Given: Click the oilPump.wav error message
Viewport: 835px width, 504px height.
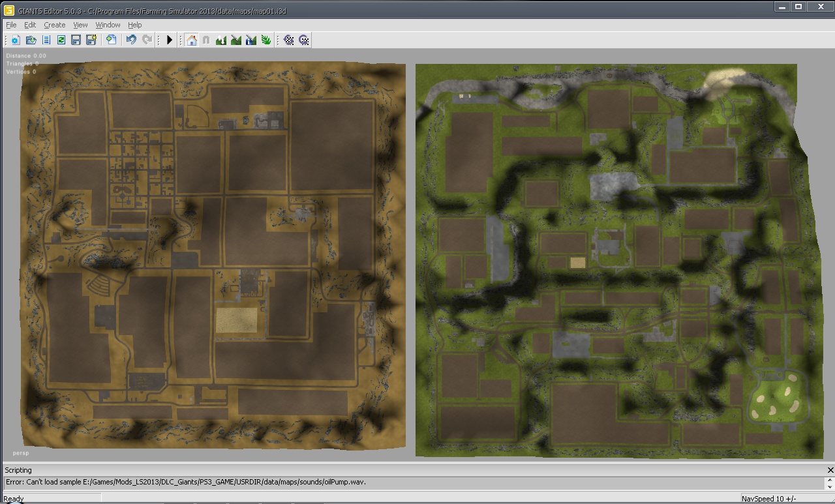Looking at the screenshot, I should tap(185, 482).
